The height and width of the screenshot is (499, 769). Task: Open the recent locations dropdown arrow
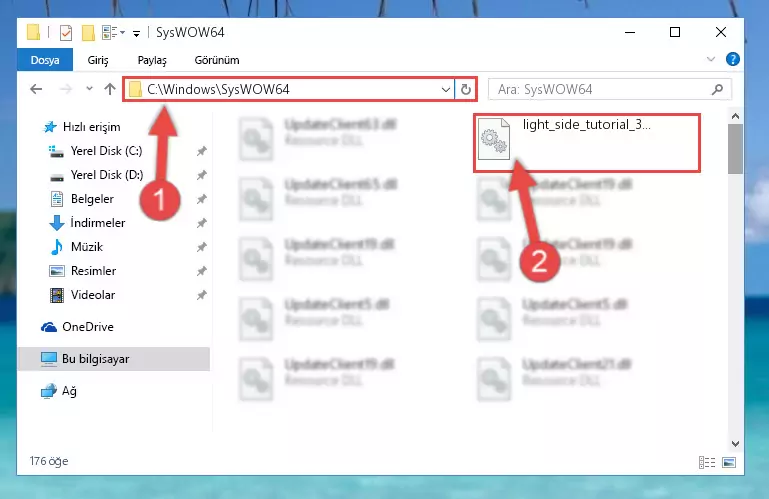pos(89,89)
